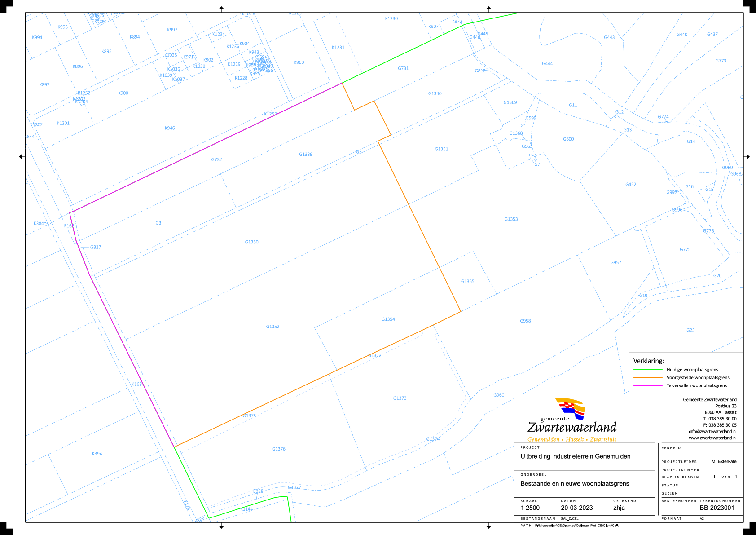Click parcel label K946
The image size is (756, 535).
[170, 128]
